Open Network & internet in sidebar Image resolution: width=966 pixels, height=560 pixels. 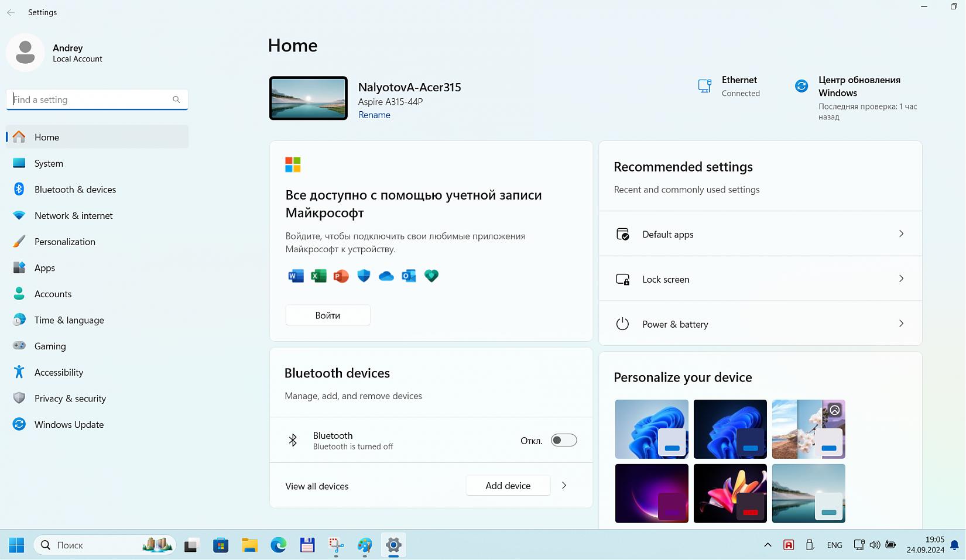[x=97, y=215]
